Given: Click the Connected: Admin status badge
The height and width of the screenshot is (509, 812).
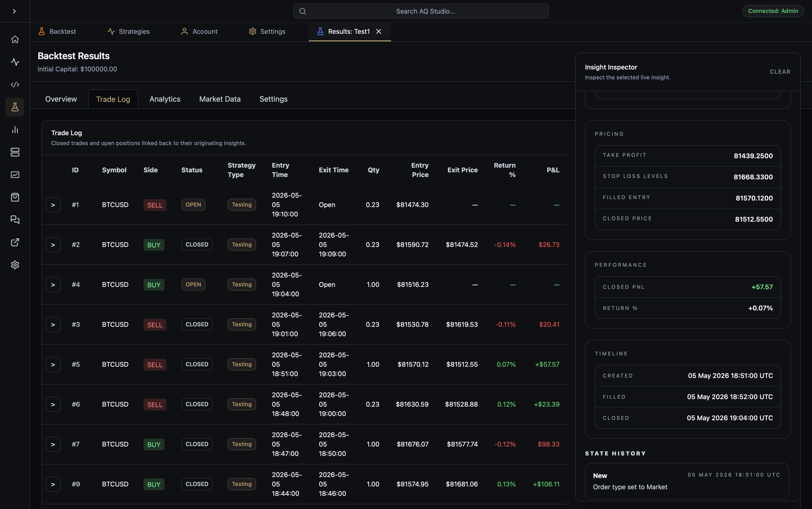Looking at the screenshot, I should pyautogui.click(x=773, y=11).
